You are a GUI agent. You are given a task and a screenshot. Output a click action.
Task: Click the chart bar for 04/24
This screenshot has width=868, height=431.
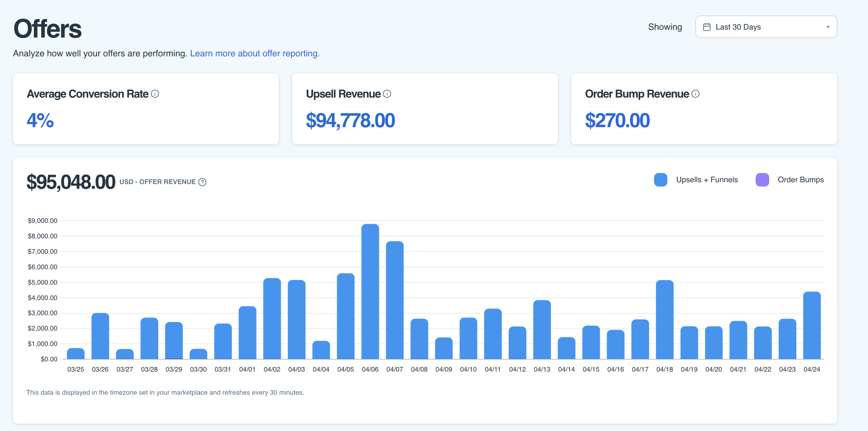812,325
